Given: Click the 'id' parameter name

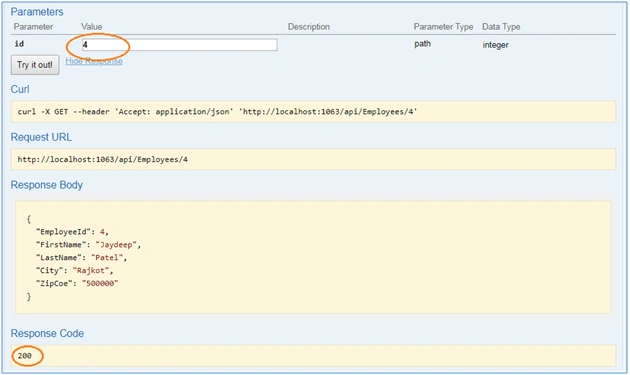Looking at the screenshot, I should pyautogui.click(x=19, y=44).
